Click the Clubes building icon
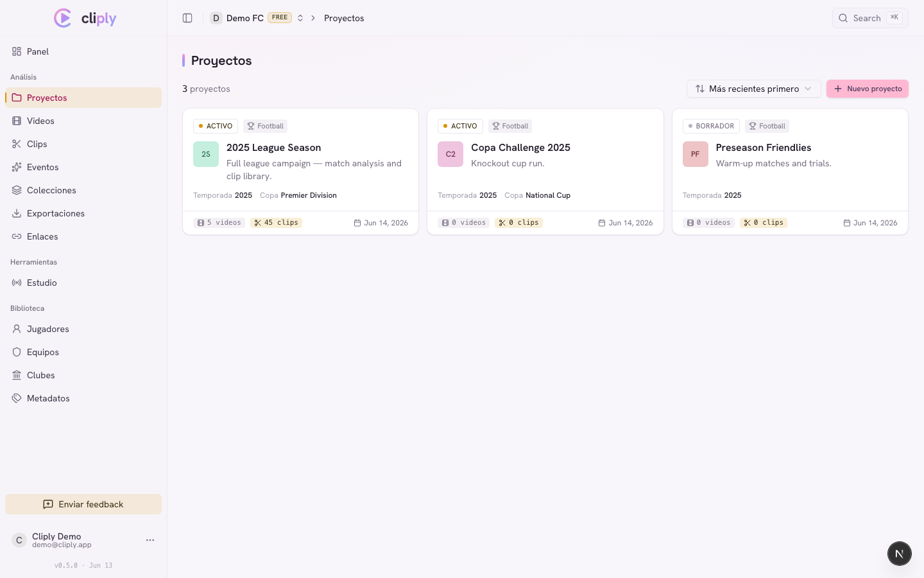This screenshot has width=924, height=578. click(x=17, y=375)
